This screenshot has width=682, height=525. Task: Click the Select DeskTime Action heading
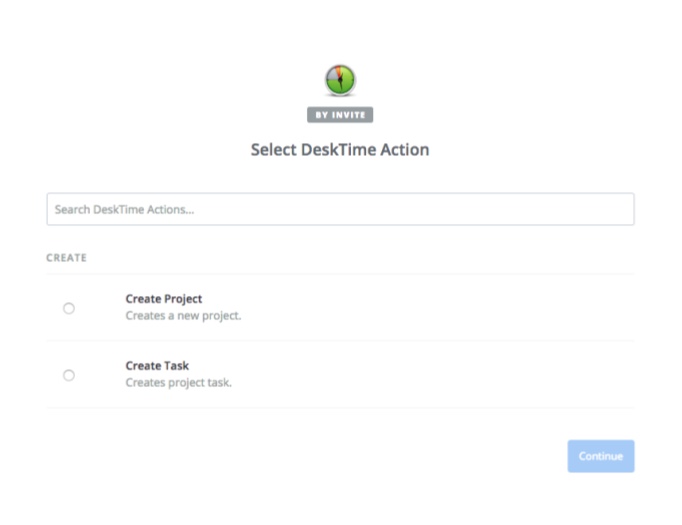pyautogui.click(x=340, y=150)
